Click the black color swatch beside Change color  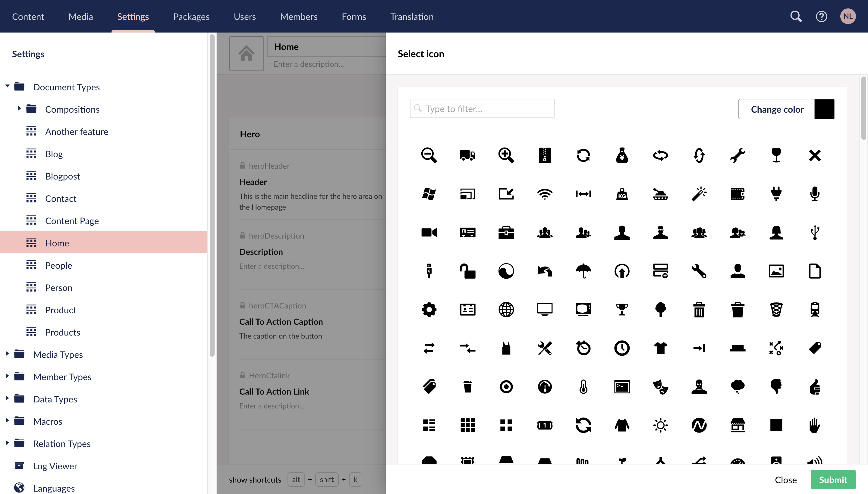click(x=825, y=109)
